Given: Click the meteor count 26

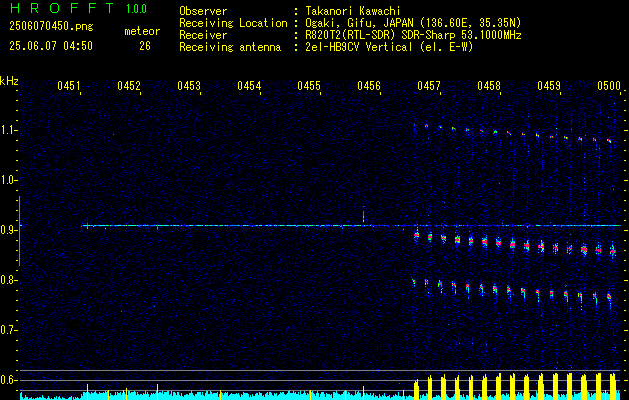Looking at the screenshot, I should point(145,46).
